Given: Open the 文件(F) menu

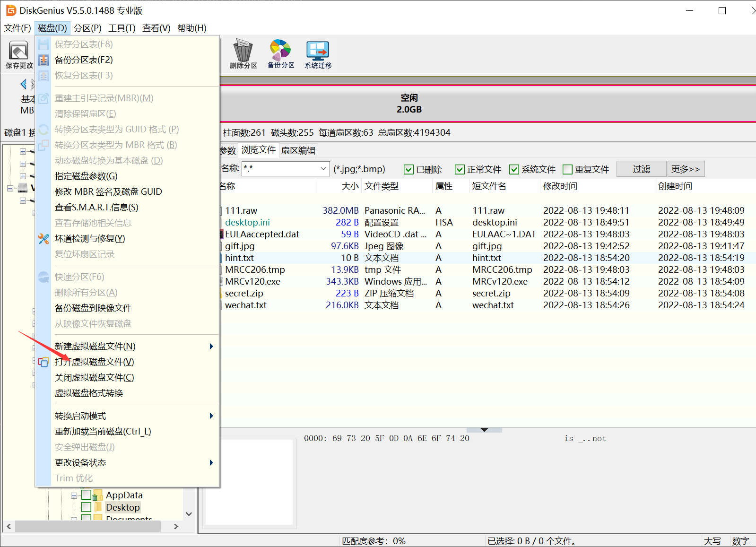Looking at the screenshot, I should pyautogui.click(x=17, y=28).
